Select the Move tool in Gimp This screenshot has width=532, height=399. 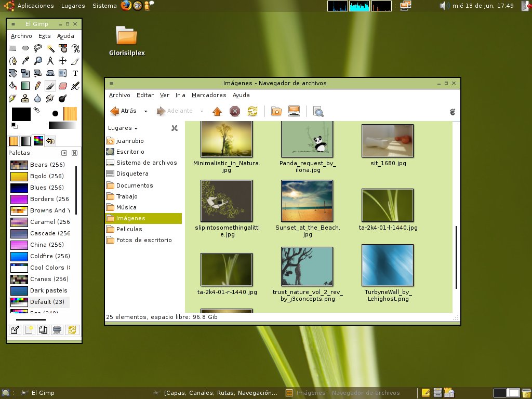(63, 61)
